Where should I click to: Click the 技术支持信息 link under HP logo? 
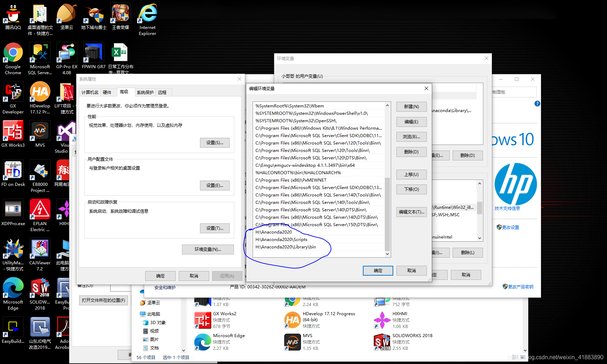pos(507,209)
